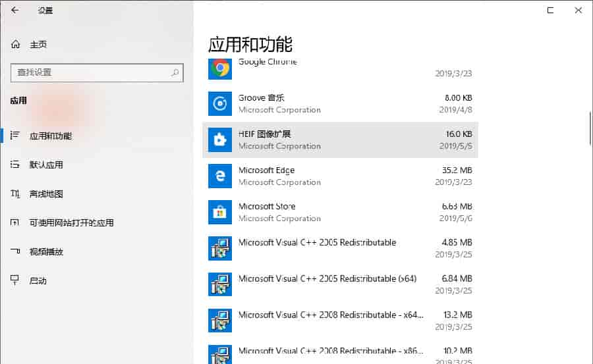593x364 pixels.
Task: Click the 16.0 KB size of HEIF
Action: click(459, 134)
